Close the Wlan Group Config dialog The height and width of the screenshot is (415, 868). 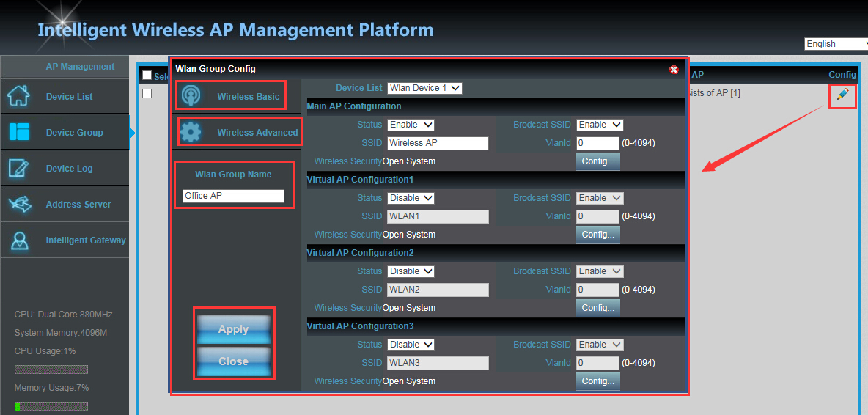pyautogui.click(x=674, y=69)
